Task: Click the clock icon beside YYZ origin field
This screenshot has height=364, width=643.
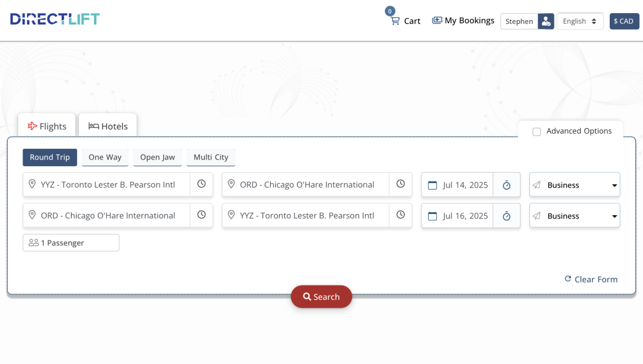Action: pos(202,184)
